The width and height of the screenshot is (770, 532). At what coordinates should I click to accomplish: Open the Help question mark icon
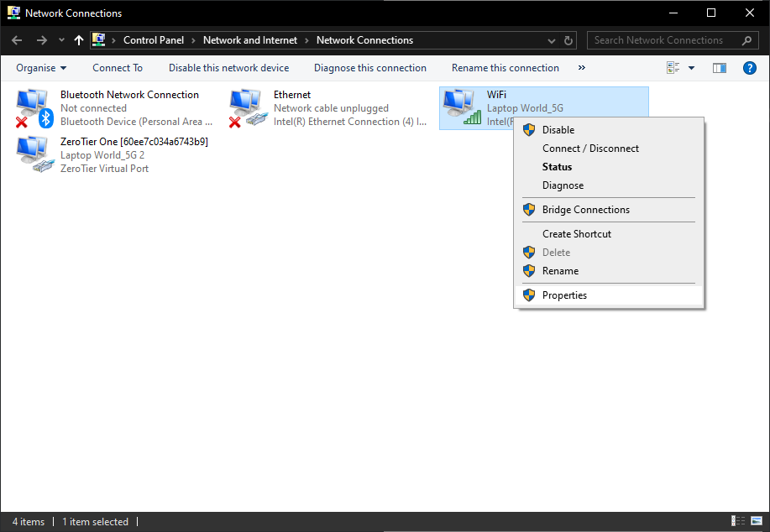click(750, 68)
